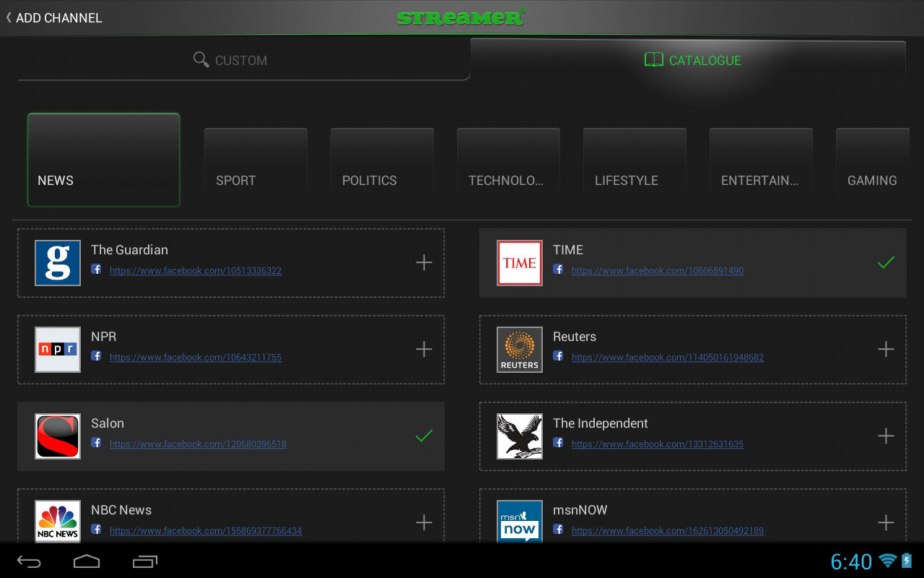The height and width of the screenshot is (578, 924).
Task: Select the News category
Action: [103, 160]
